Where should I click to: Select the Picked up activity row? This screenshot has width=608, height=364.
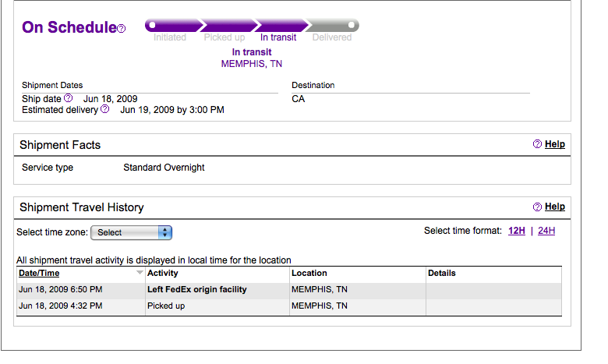point(289,306)
